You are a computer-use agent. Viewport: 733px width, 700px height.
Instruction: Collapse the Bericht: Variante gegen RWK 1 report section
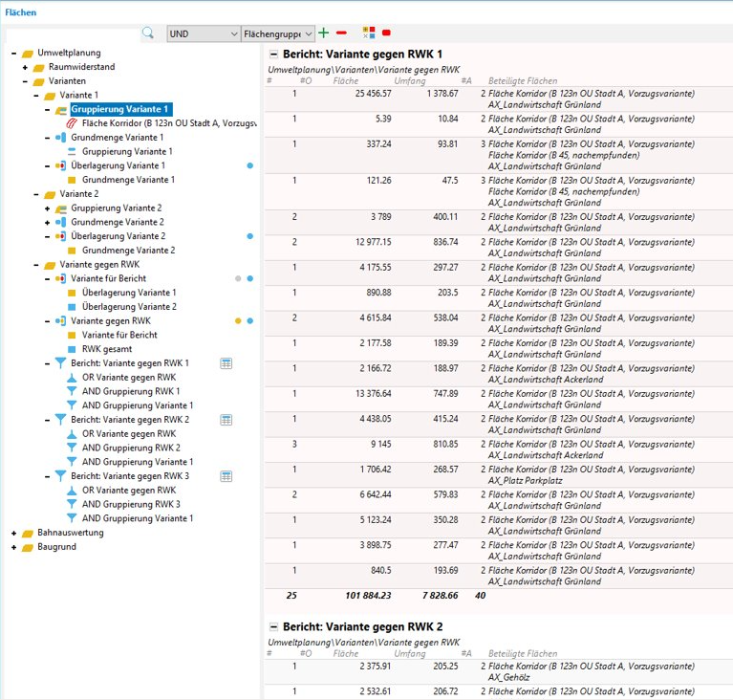(274, 55)
